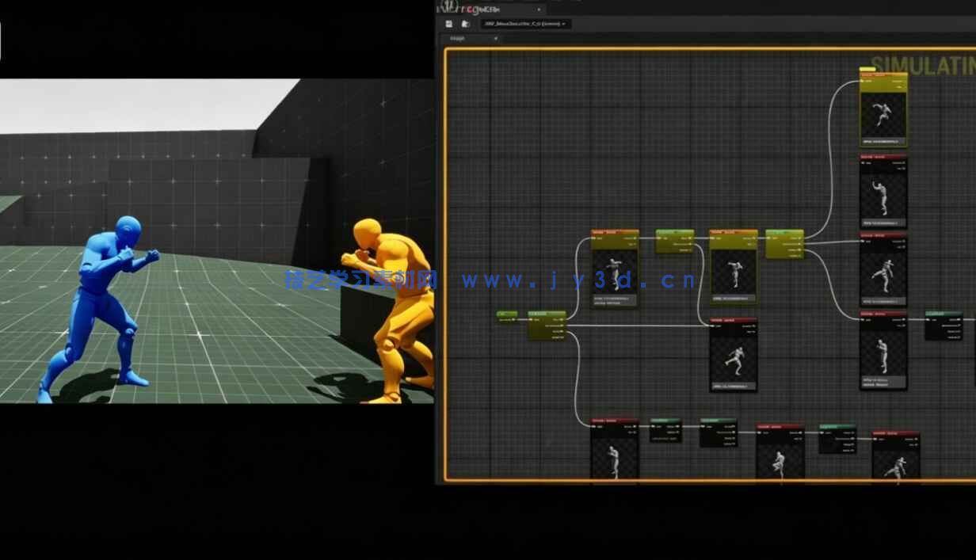The width and height of the screenshot is (976, 560).
Task: Select the small green entry node at graph left
Action: 506,315
